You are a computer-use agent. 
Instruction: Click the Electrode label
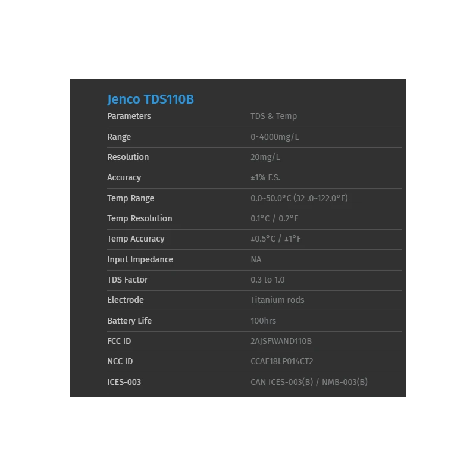tap(126, 300)
